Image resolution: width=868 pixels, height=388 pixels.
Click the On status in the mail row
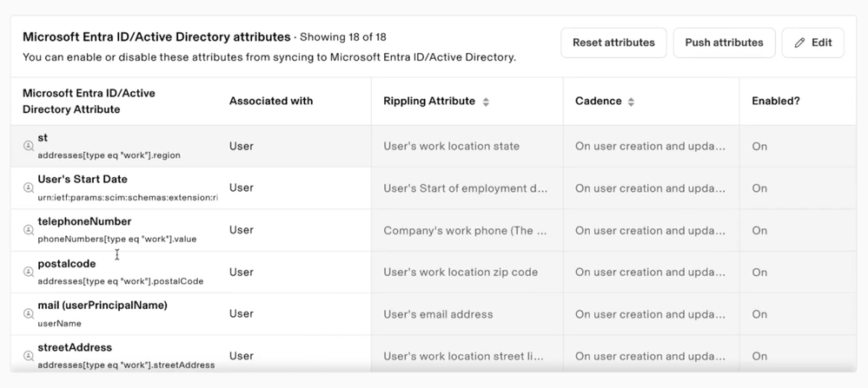[759, 314]
